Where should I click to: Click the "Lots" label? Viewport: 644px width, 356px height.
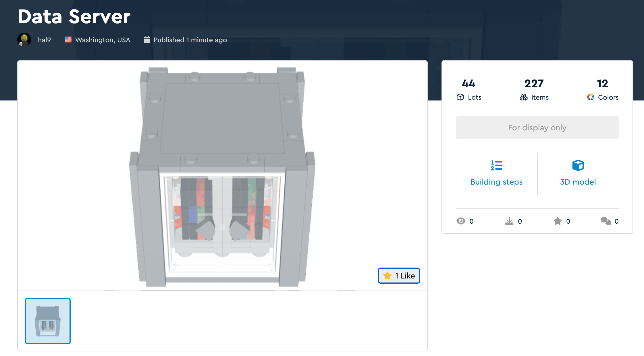coord(475,97)
